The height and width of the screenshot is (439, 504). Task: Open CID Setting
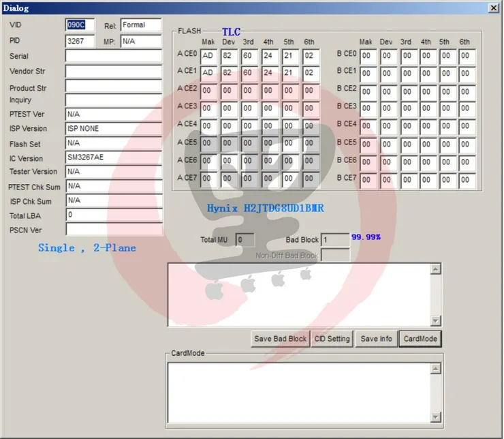point(332,339)
